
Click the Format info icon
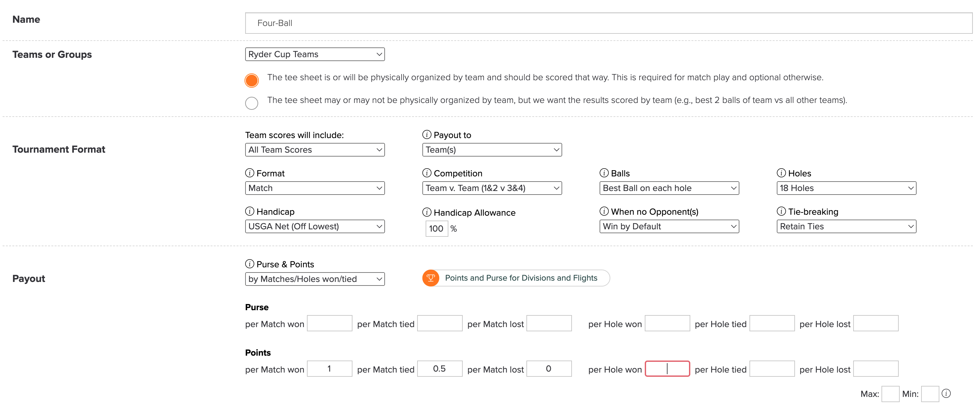point(250,173)
